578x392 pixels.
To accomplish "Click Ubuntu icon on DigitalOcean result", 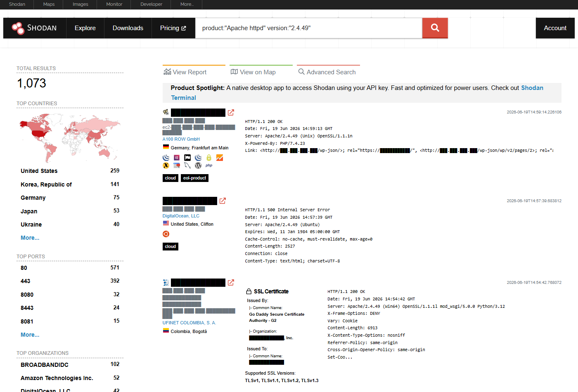I will (166, 234).
